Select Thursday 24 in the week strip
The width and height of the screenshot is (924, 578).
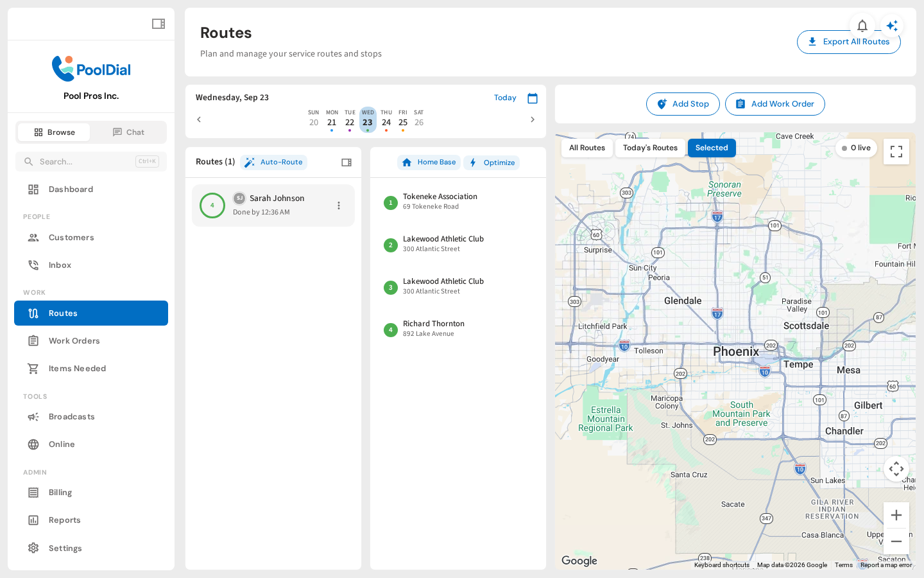coord(386,120)
